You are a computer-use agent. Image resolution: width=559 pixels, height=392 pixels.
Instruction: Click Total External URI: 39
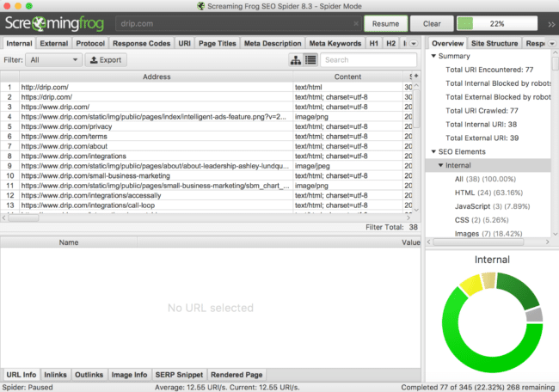(482, 138)
